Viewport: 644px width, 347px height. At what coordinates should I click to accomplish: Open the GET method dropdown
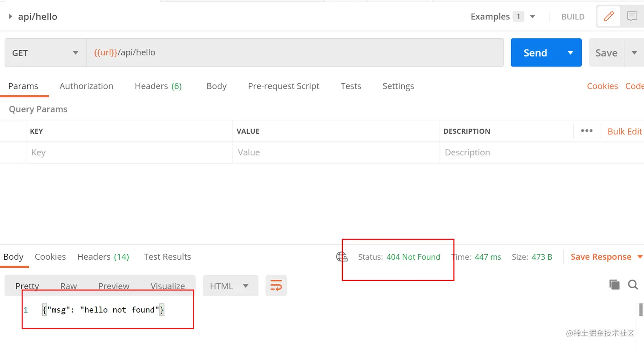(x=46, y=53)
